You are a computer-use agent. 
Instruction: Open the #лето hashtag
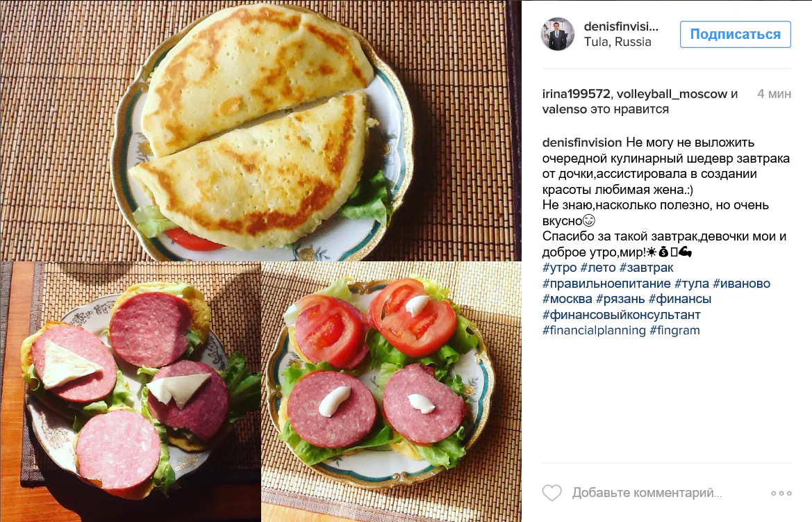click(598, 268)
